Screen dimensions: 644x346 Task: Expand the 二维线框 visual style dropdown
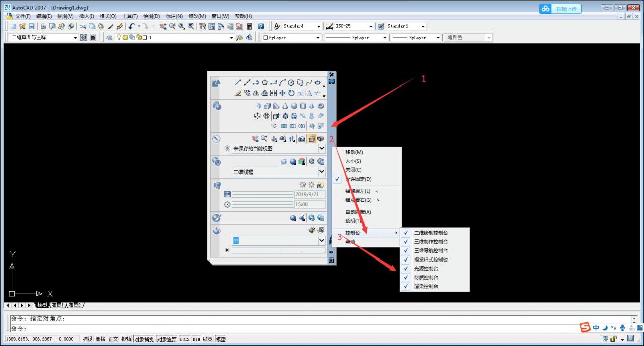pyautogui.click(x=322, y=172)
